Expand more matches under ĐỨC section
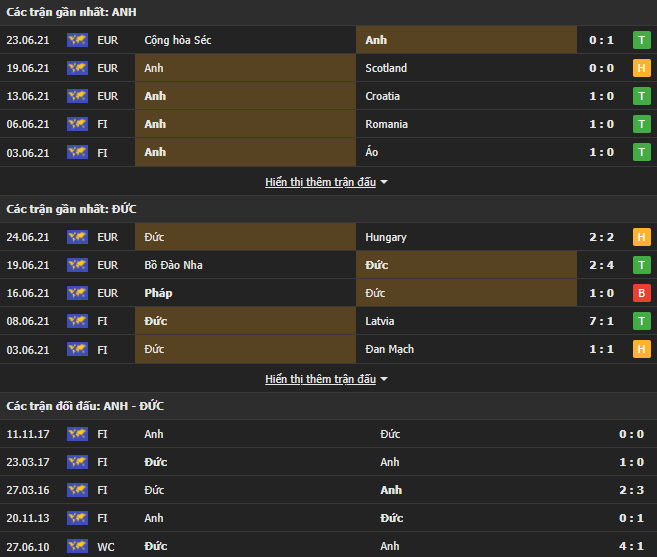 tap(320, 379)
